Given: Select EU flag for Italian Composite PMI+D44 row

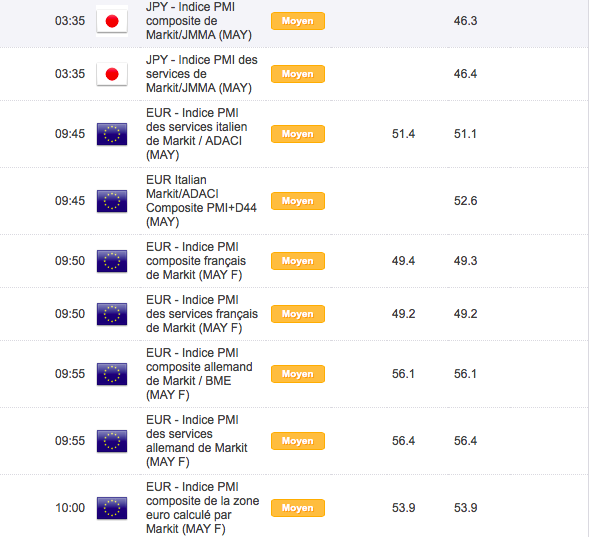Looking at the screenshot, I should pos(112,201).
